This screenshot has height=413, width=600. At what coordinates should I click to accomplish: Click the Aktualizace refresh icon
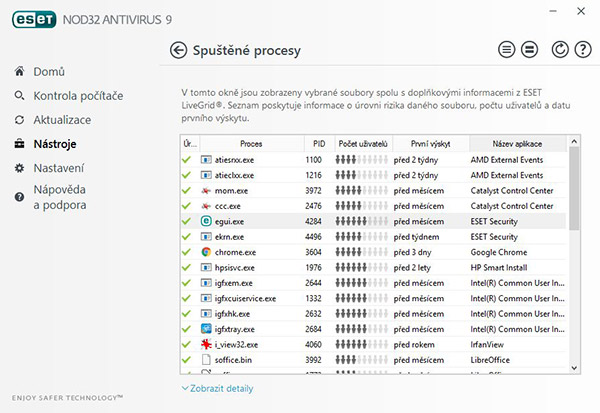(20, 120)
